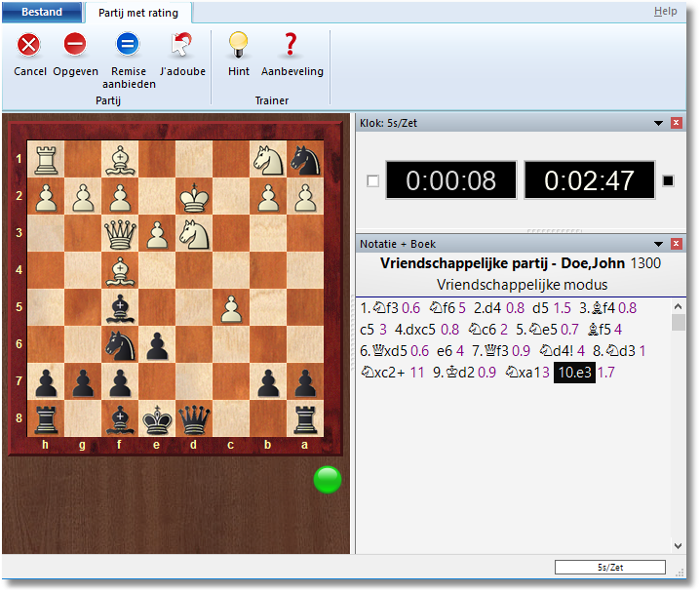Click the green status light below board

tap(328, 480)
